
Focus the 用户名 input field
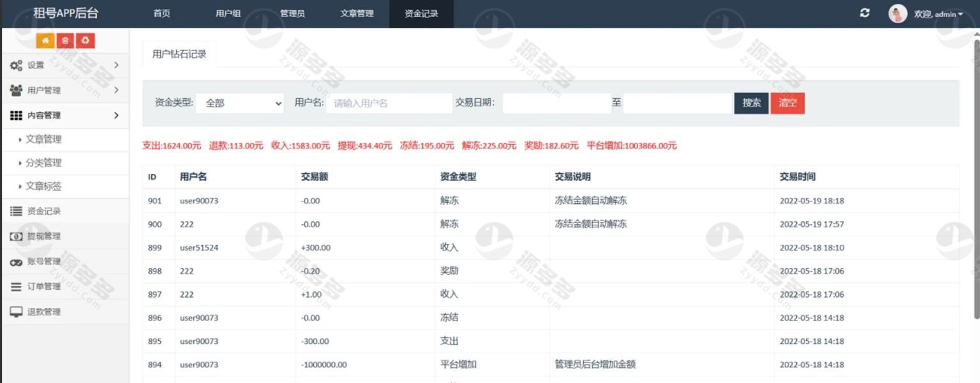[x=389, y=103]
